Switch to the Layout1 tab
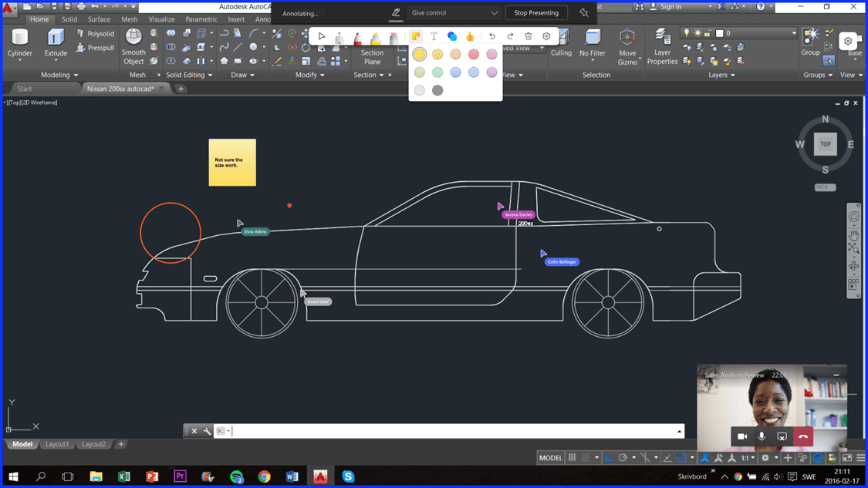Screen dimensions: 868x488 pos(57,444)
